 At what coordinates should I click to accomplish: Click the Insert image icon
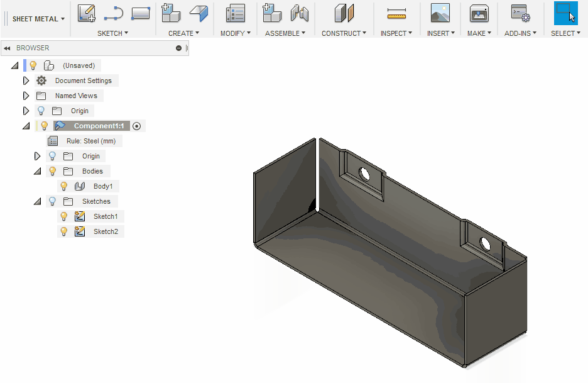(x=440, y=13)
